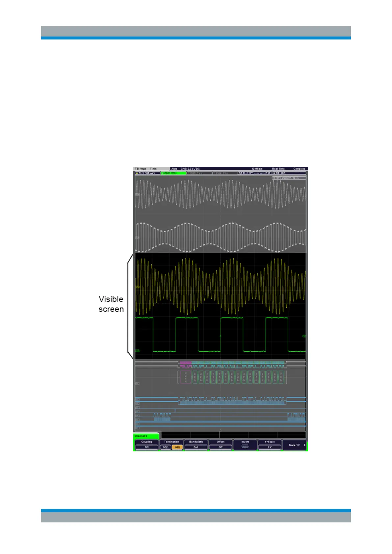Toggle the Offset Off softkey
Viewport: 392px width, 554px height.
click(x=221, y=445)
